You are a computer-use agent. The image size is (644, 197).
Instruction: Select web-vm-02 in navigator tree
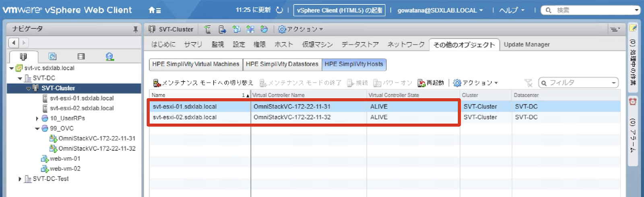click(x=65, y=169)
